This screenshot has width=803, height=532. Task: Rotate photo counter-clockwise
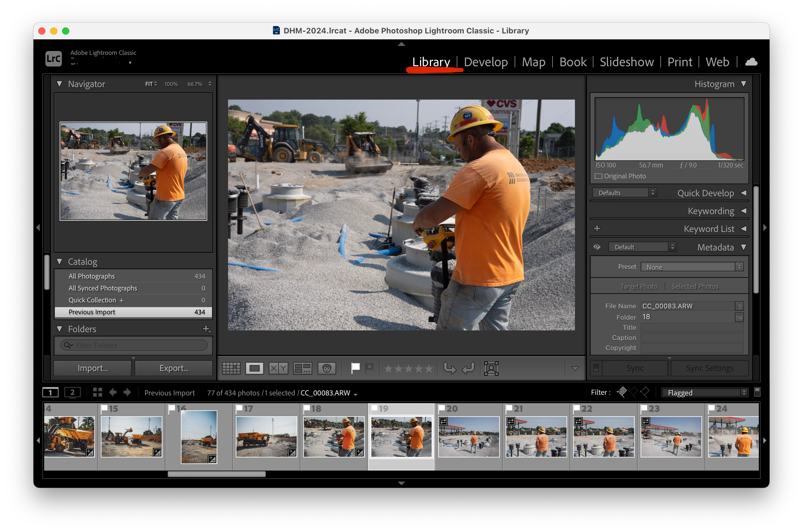click(450, 368)
